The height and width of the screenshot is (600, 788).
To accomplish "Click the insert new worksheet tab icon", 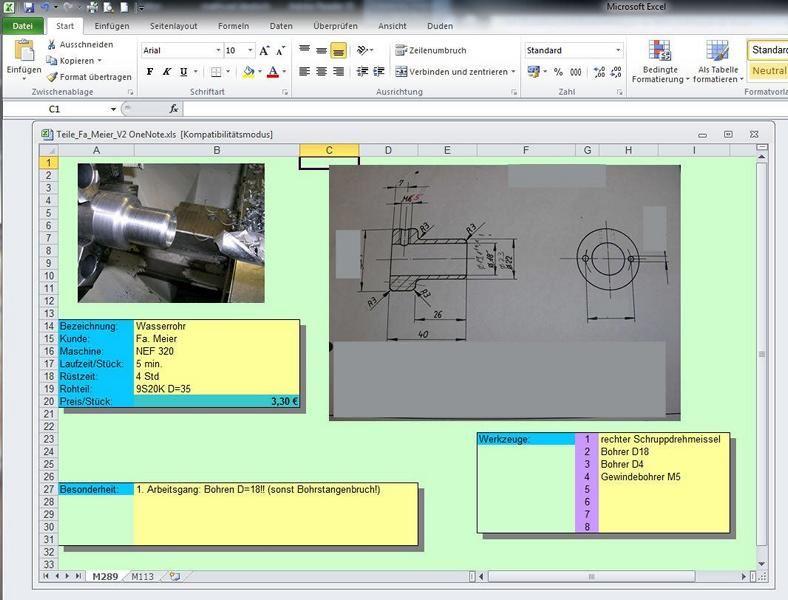I will (174, 576).
